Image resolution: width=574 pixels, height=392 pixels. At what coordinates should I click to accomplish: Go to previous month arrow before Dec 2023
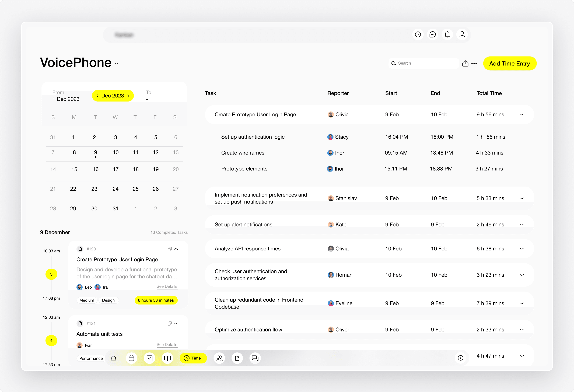[x=97, y=96]
